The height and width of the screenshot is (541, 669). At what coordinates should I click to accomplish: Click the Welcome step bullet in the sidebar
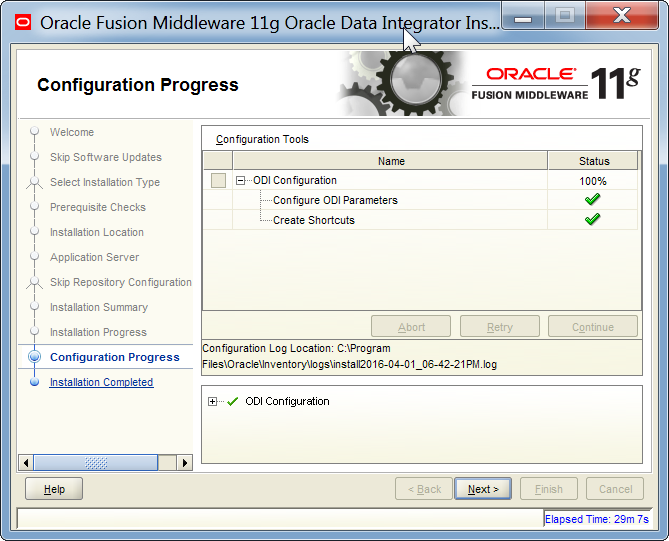click(x=35, y=131)
